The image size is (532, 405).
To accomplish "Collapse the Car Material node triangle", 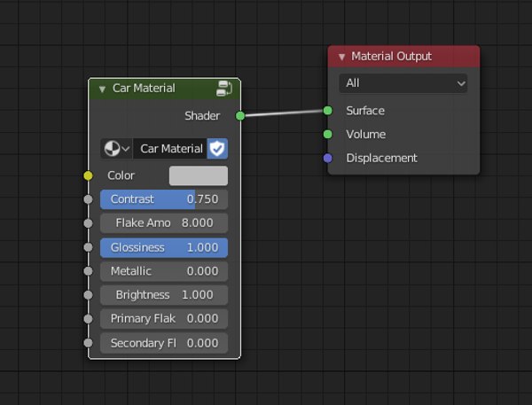I will [102, 89].
